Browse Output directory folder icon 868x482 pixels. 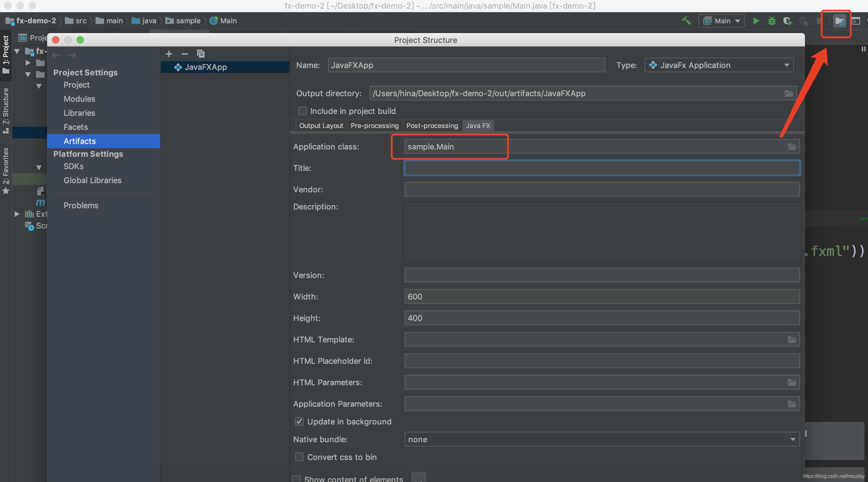789,94
